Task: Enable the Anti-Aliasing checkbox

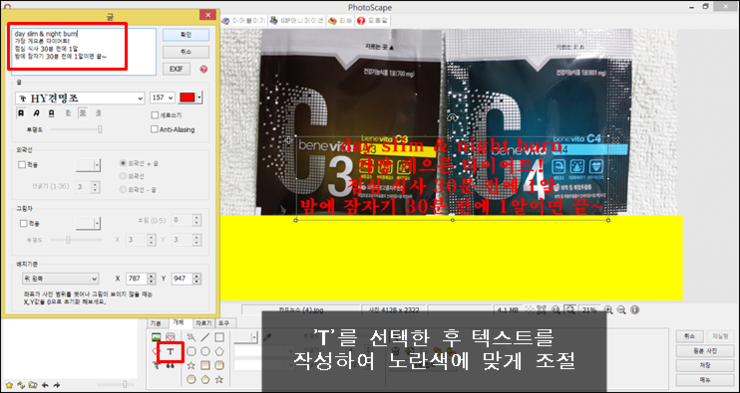Action: (x=154, y=129)
